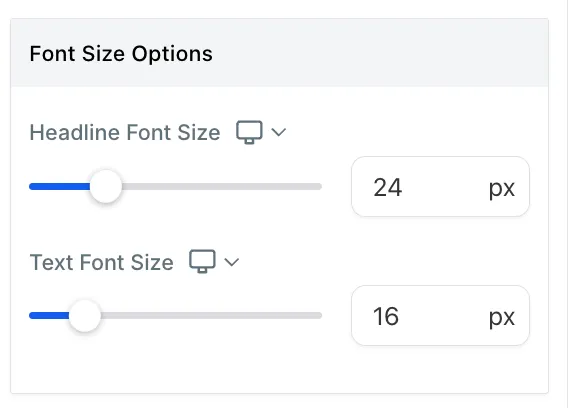Image resolution: width=568 pixels, height=408 pixels.
Task: Expand the chevron next to Headline Font Size device icon
Action: [x=279, y=132]
